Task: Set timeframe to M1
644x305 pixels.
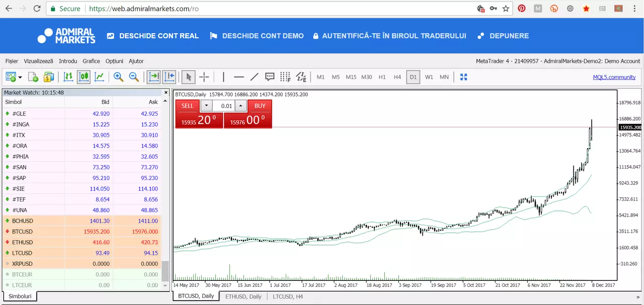Action: (x=320, y=77)
